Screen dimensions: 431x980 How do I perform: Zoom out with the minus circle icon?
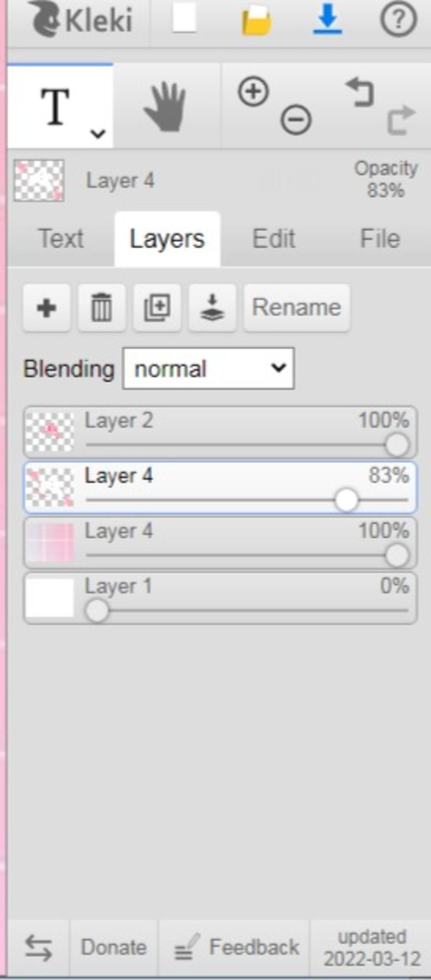[296, 120]
